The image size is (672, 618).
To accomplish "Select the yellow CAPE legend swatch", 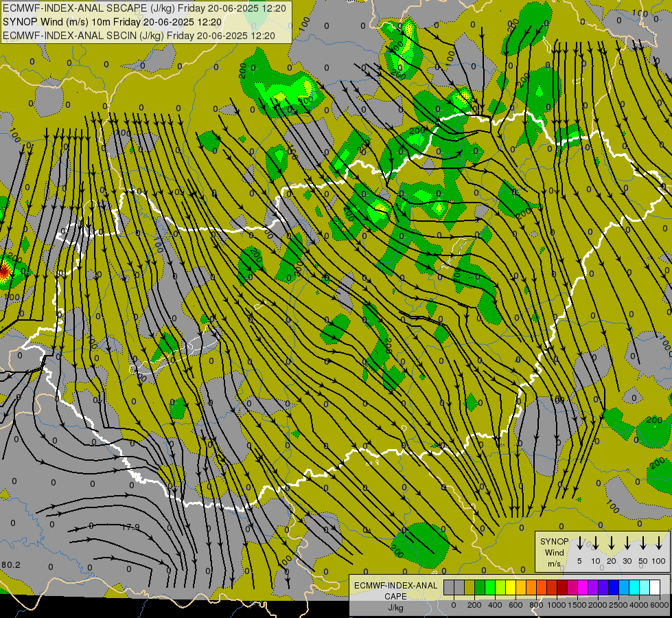I will point(511,587).
